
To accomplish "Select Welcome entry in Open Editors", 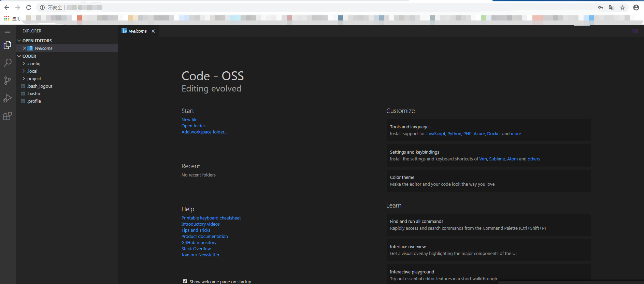I will 67,48.
